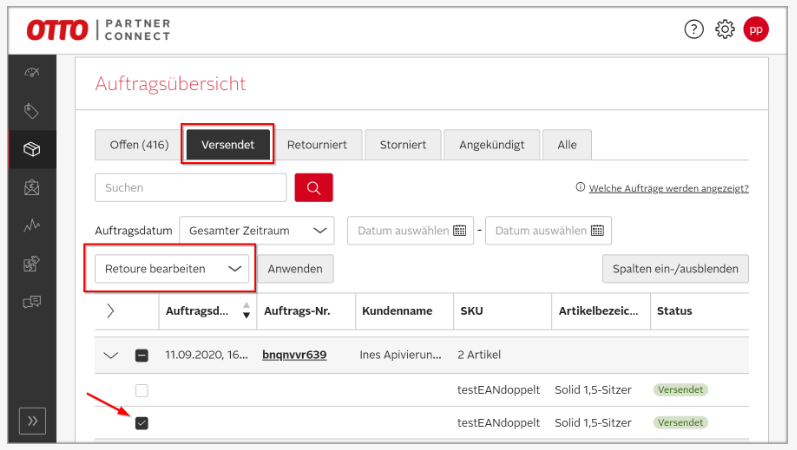Open end date calendar icon
The height and width of the screenshot is (450, 797).
pos(597,230)
